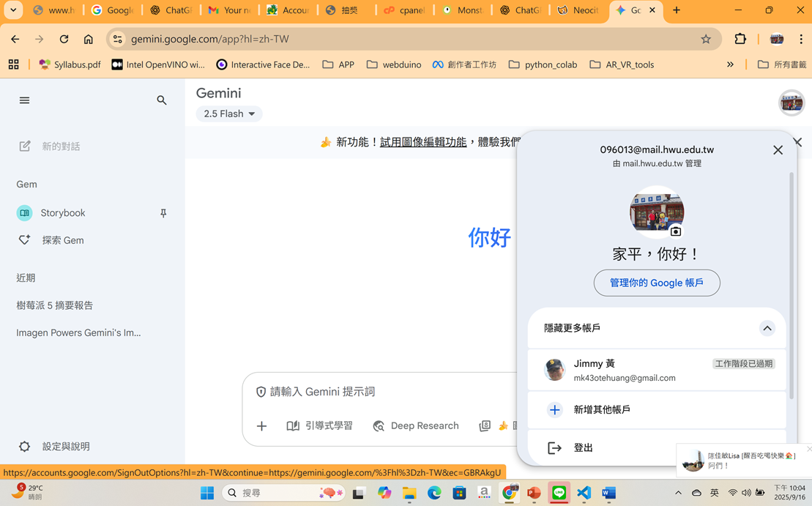Open the Gemini sidebar hamburger menu

click(x=24, y=100)
